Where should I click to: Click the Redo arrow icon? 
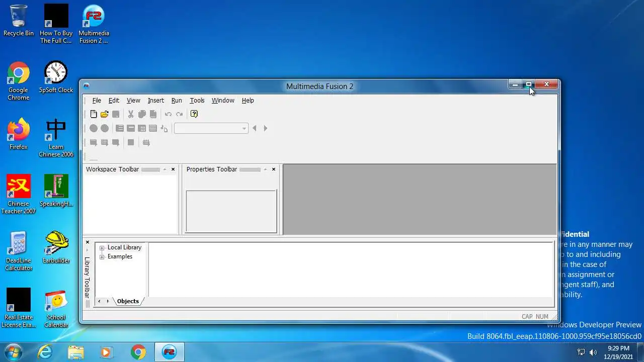[x=179, y=114]
